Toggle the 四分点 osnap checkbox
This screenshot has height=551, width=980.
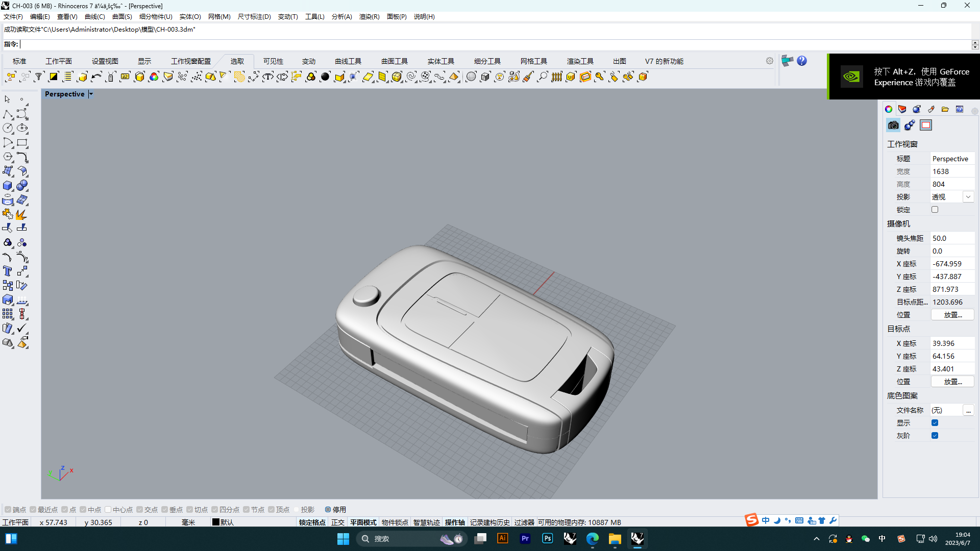click(x=214, y=510)
